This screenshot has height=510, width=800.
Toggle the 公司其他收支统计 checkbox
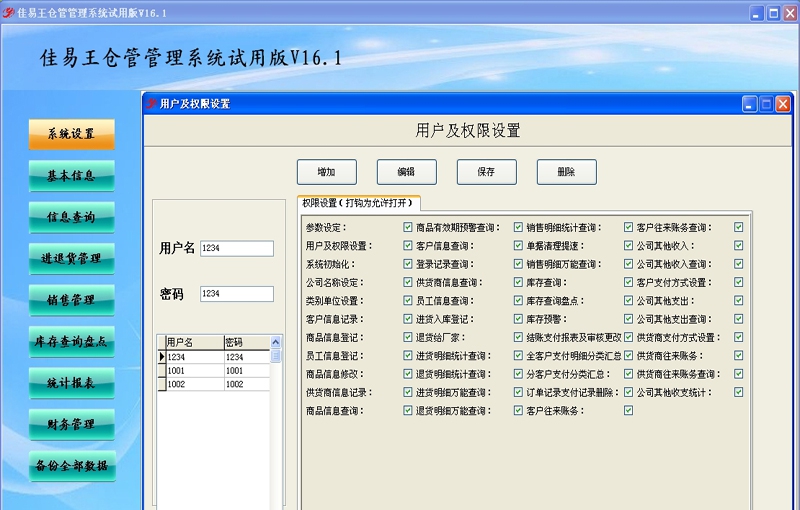738,392
